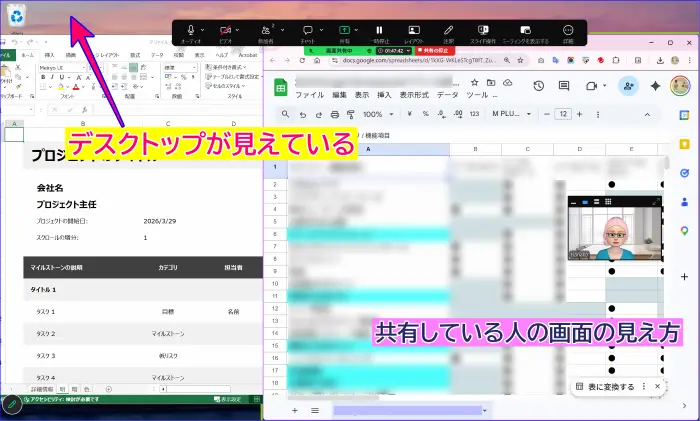Open the 100% zoom dropdown in Sheets
The width and height of the screenshot is (700, 421).
[x=378, y=114]
